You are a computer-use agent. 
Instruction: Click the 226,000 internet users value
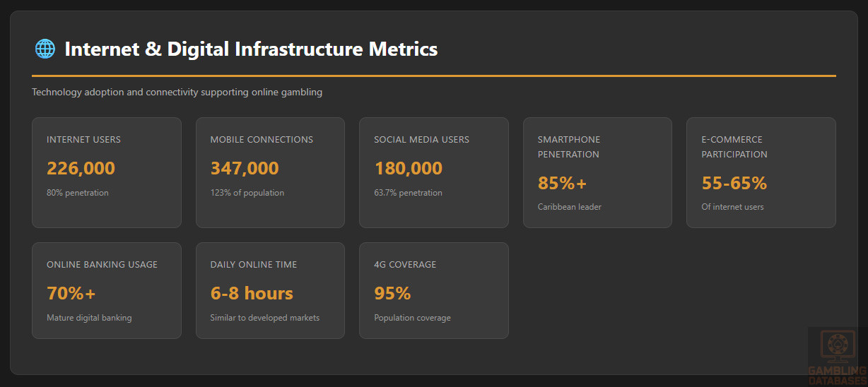[81, 169]
